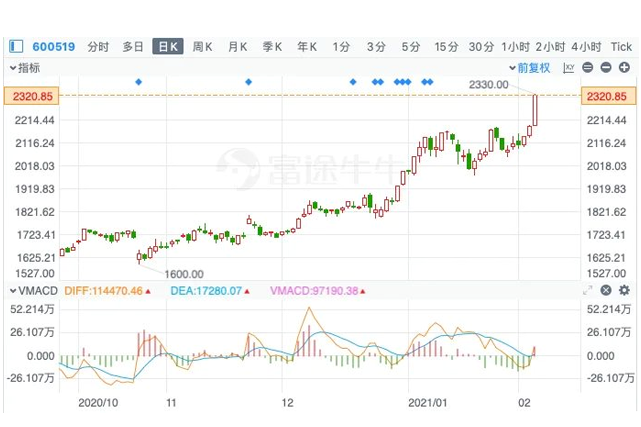Switch to the 15分 interval tab
Screen dimensions: 641x427
coord(445,46)
